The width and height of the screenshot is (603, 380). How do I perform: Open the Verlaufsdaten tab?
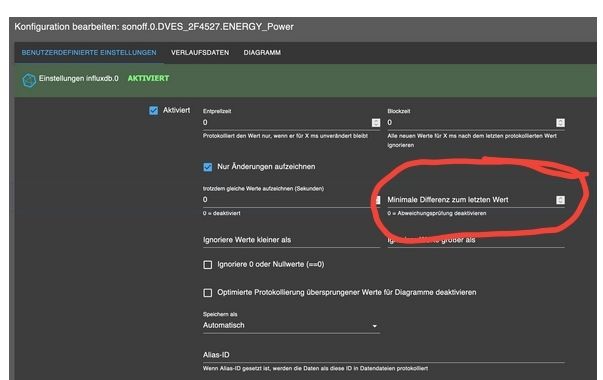pos(200,53)
